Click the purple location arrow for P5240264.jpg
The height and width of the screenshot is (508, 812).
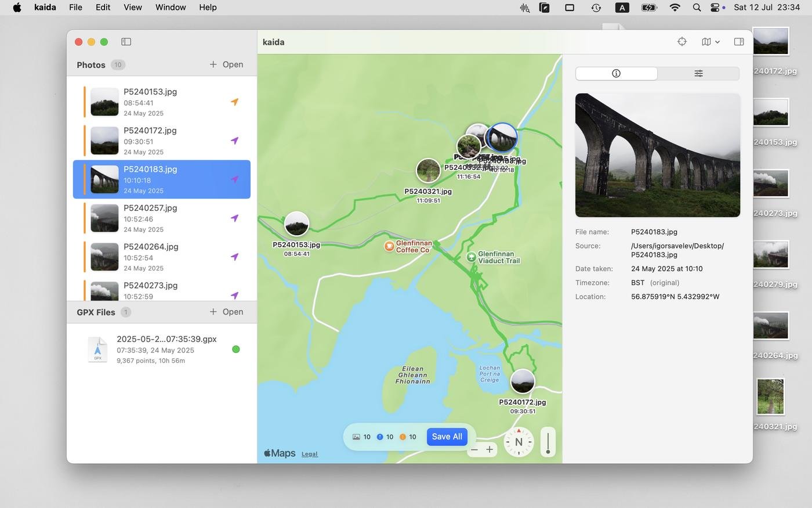tap(234, 257)
